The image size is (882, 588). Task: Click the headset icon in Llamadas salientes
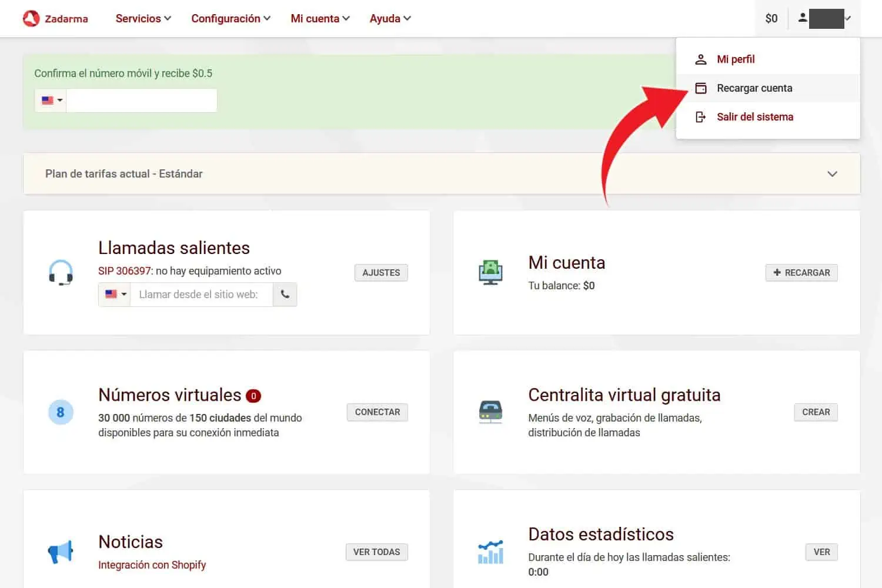(x=61, y=273)
